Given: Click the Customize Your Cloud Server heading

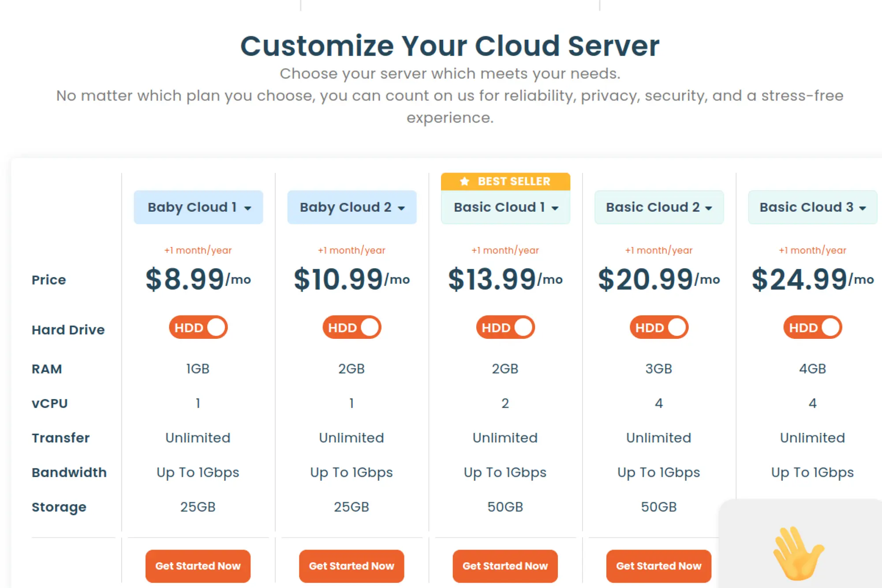Looking at the screenshot, I should pos(449,46).
